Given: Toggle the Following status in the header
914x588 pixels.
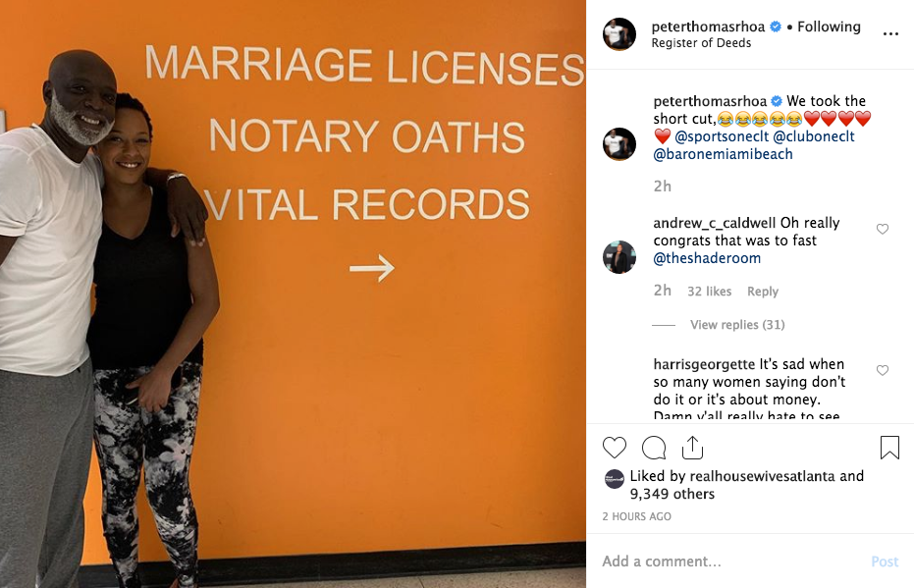Looking at the screenshot, I should 829,27.
